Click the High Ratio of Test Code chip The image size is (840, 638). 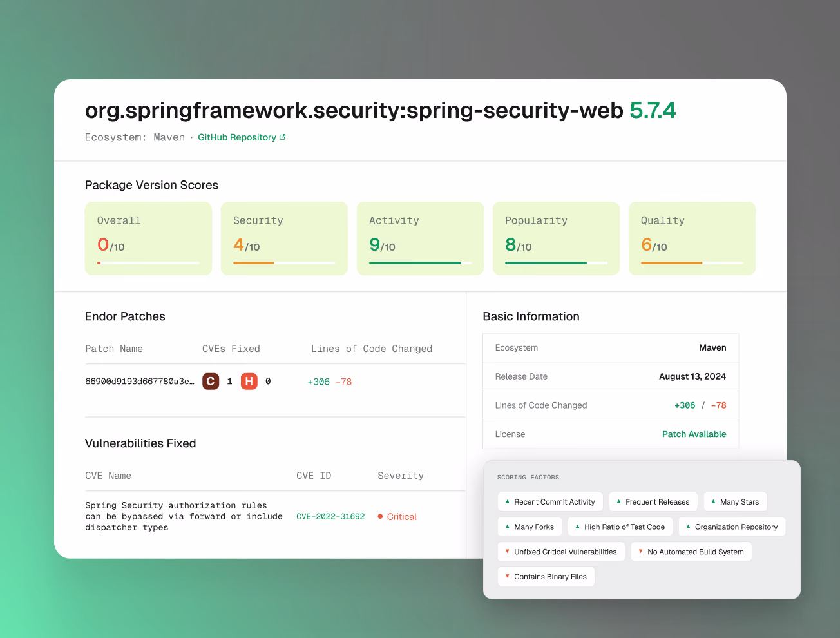(x=620, y=527)
